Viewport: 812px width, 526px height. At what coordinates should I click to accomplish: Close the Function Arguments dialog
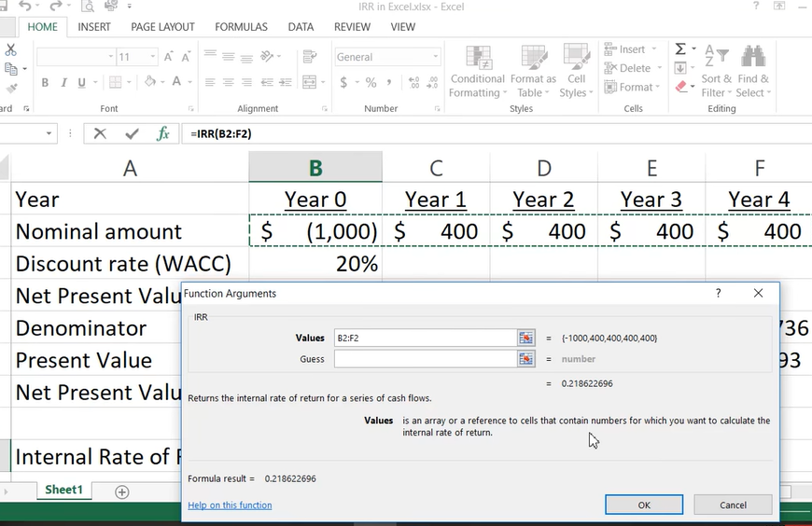pos(758,293)
